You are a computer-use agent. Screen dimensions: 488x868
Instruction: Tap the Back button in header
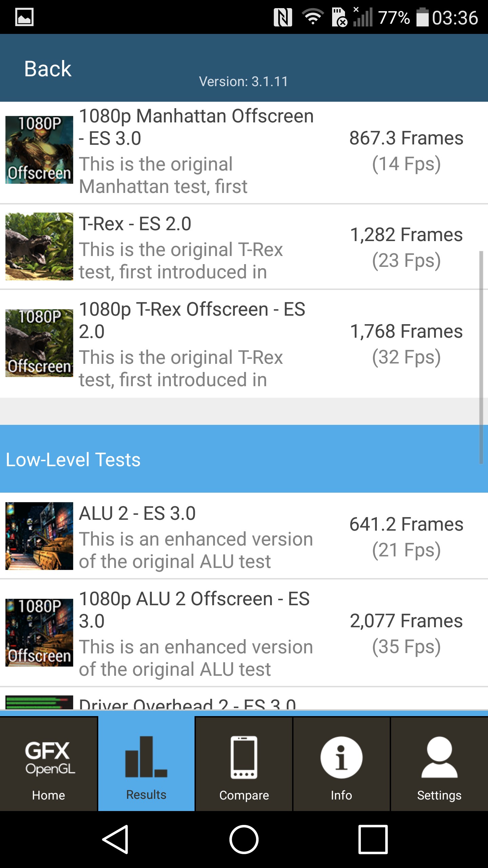pos(48,69)
